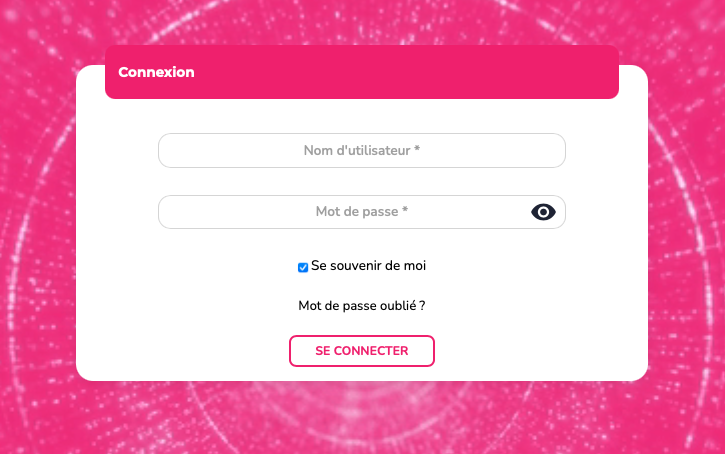Screen dimensions: 725x454
Task: Click the Mot de passe placeholder text
Action: click(362, 212)
